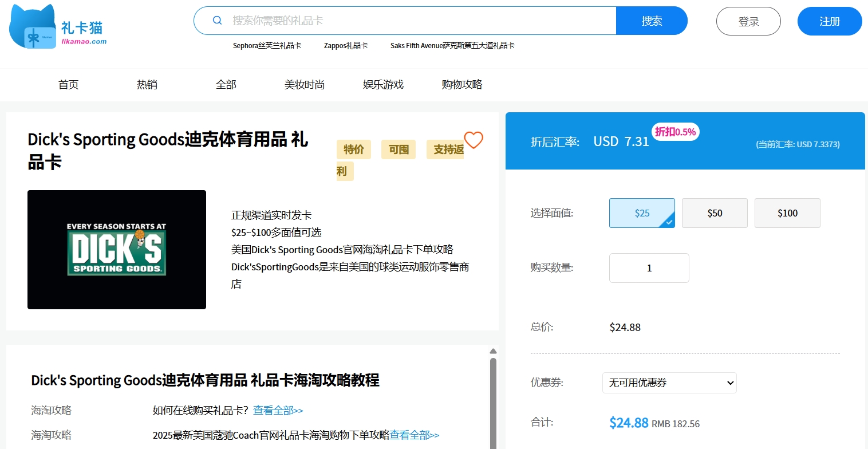Click the 特价 special price tag
Viewport: 868px width, 449px height.
coord(354,149)
